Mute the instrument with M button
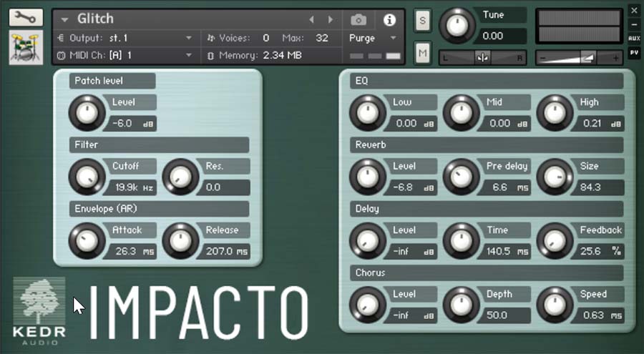The image size is (644, 354). click(x=423, y=53)
